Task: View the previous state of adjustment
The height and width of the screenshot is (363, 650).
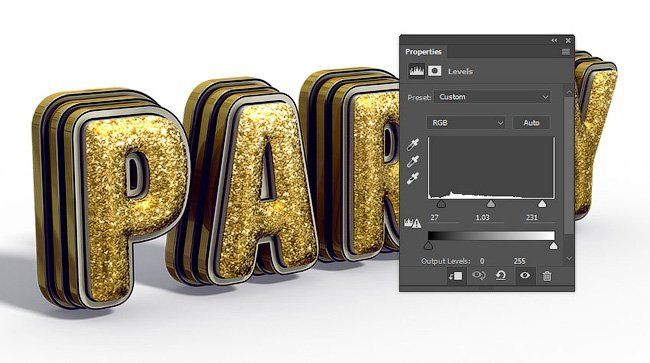Action: (x=479, y=276)
